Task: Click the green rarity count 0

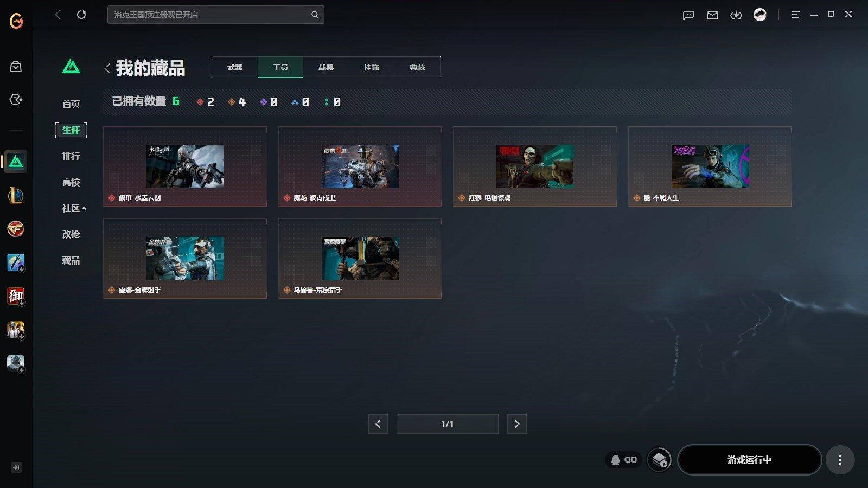Action: coord(333,102)
